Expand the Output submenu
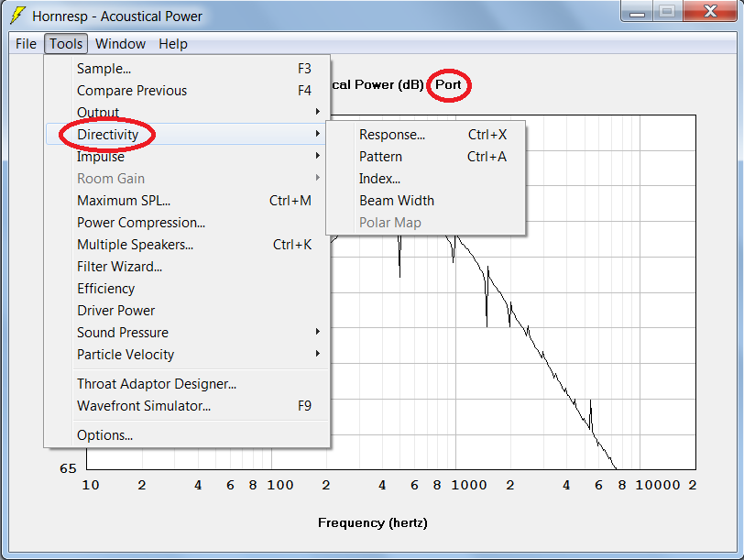Viewport: 744px width, 560px height. point(188,112)
